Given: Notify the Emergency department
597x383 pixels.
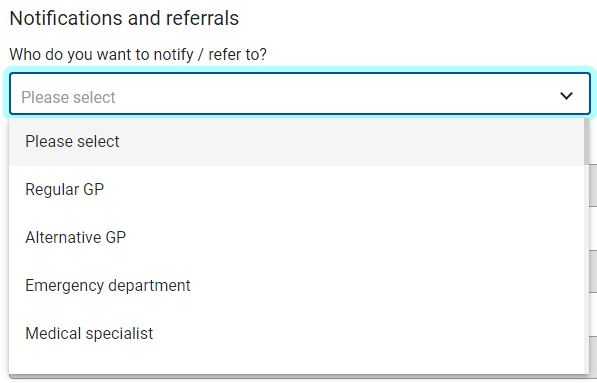Looking at the screenshot, I should point(296,286).
